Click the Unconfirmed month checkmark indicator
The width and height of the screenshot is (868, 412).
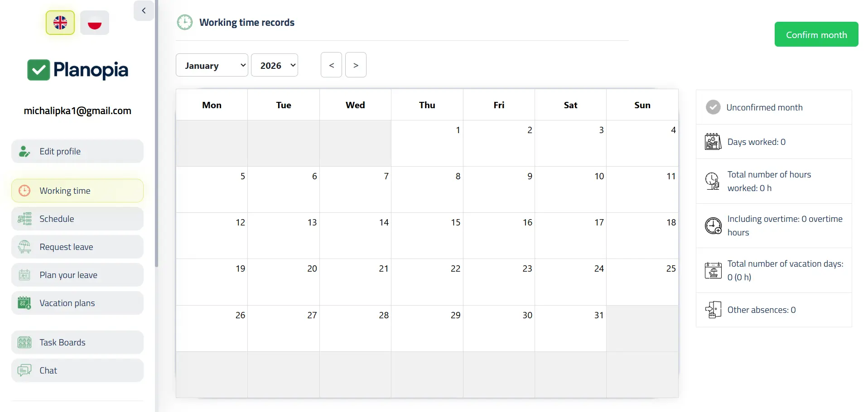[x=713, y=107]
